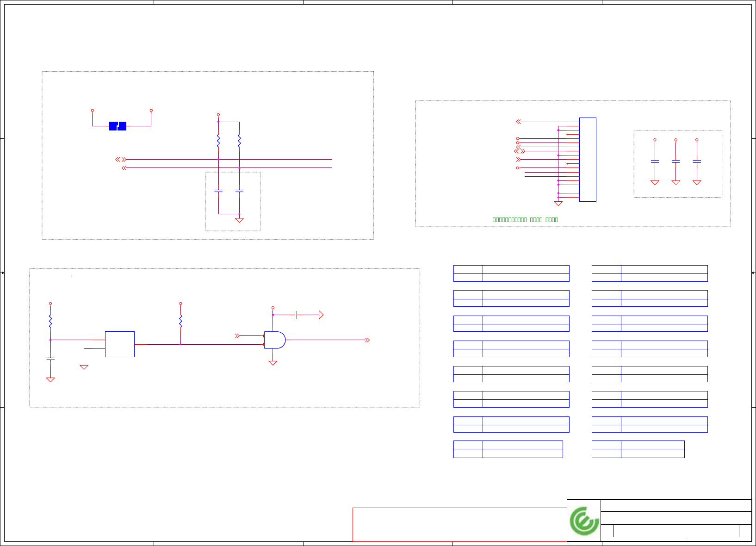Click the arrow power port right of horizontal capacitor
This screenshot has height=546, width=756.
pyautogui.click(x=321, y=315)
